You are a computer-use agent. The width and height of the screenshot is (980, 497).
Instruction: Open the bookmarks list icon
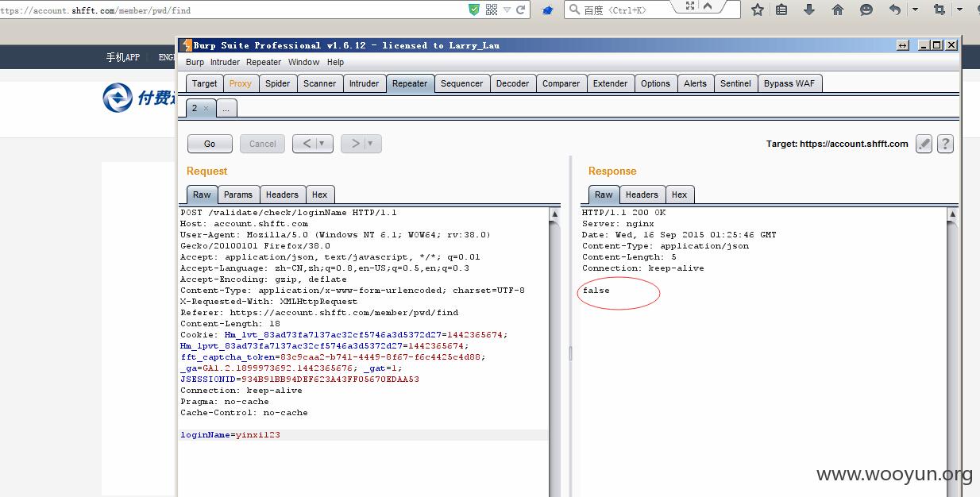coord(781,10)
